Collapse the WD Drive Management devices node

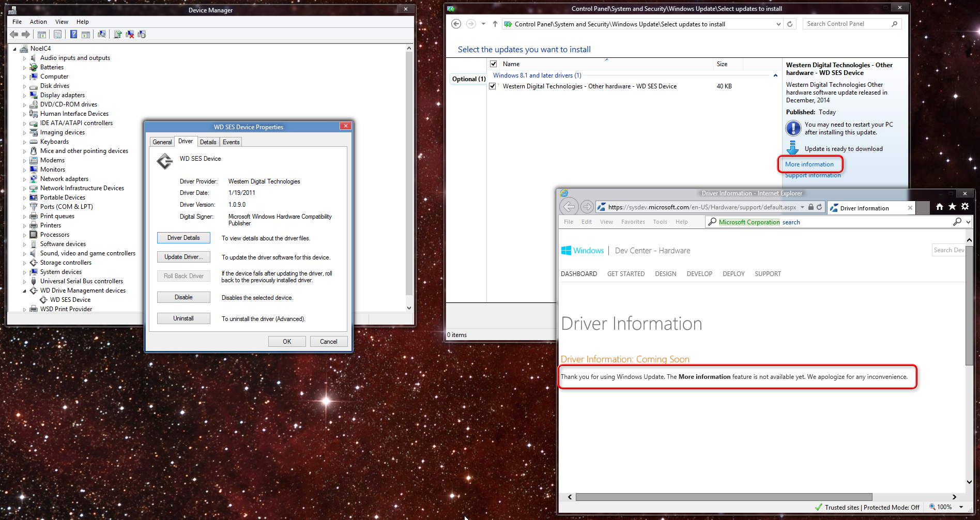[x=24, y=291]
